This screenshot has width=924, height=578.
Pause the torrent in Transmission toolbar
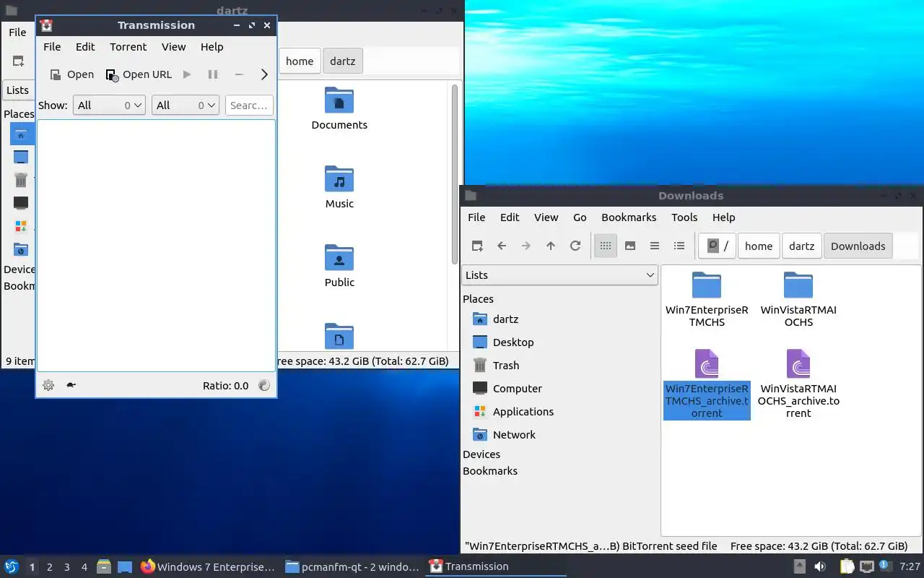click(213, 74)
